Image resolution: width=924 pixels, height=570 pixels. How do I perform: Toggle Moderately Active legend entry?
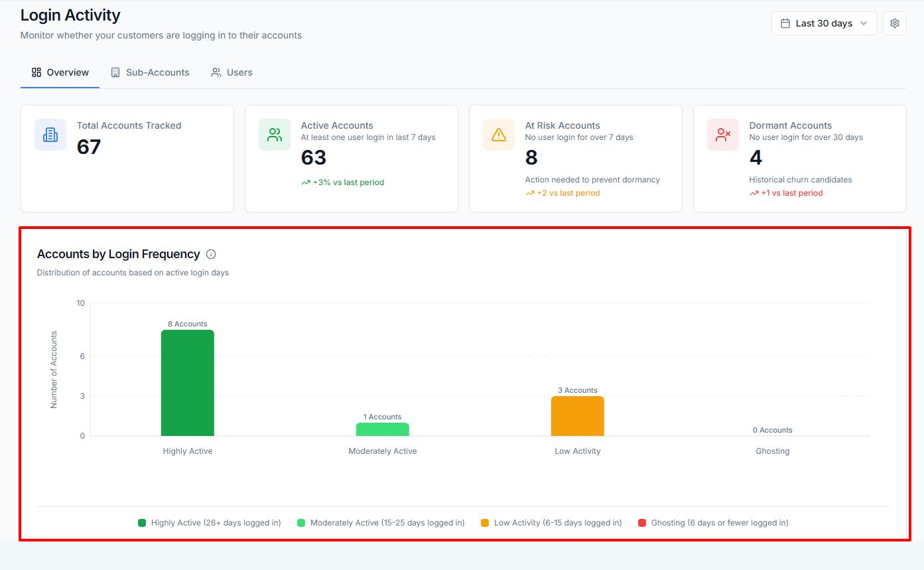click(381, 523)
